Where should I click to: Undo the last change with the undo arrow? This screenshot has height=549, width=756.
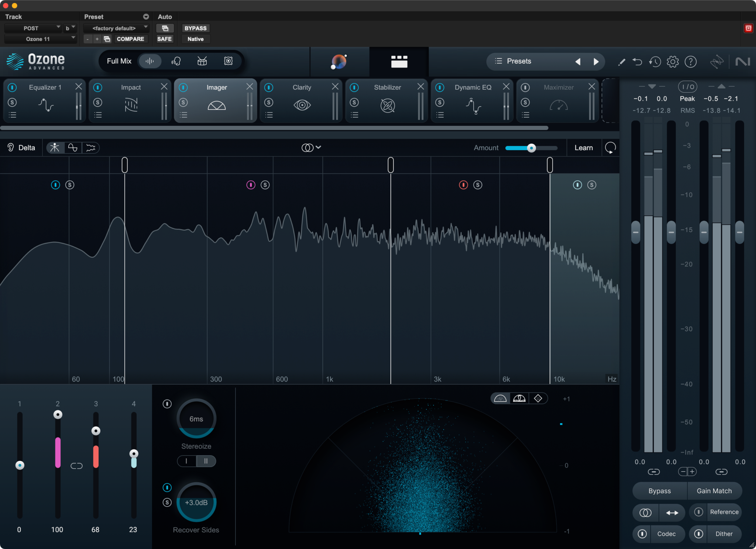click(x=637, y=62)
